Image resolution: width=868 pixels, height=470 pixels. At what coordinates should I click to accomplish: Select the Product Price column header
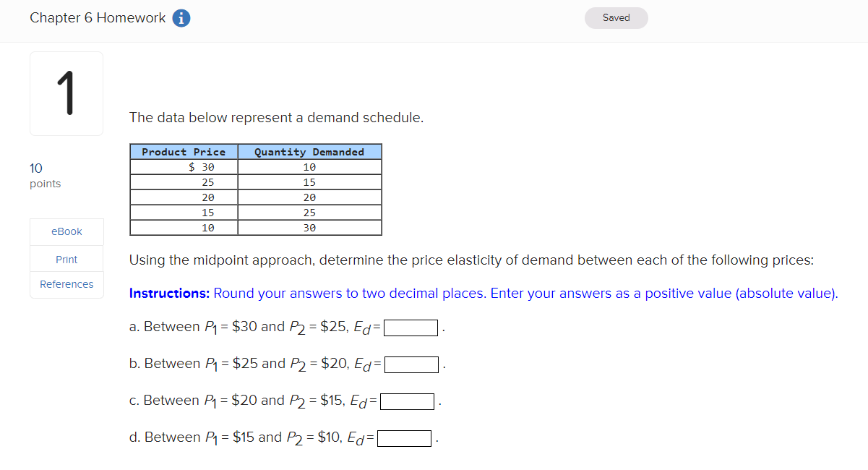pyautogui.click(x=183, y=151)
